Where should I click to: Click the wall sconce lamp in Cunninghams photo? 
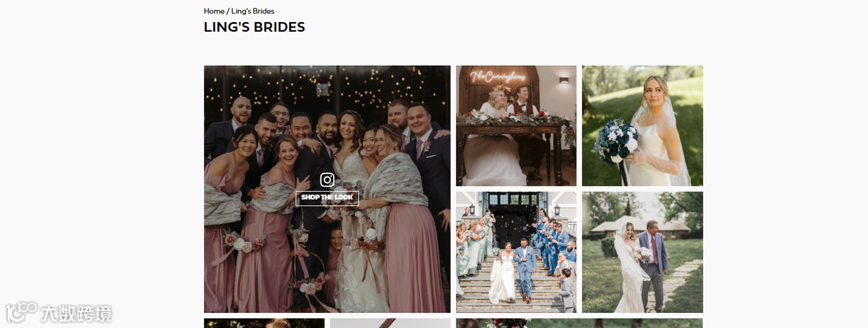coord(564,80)
